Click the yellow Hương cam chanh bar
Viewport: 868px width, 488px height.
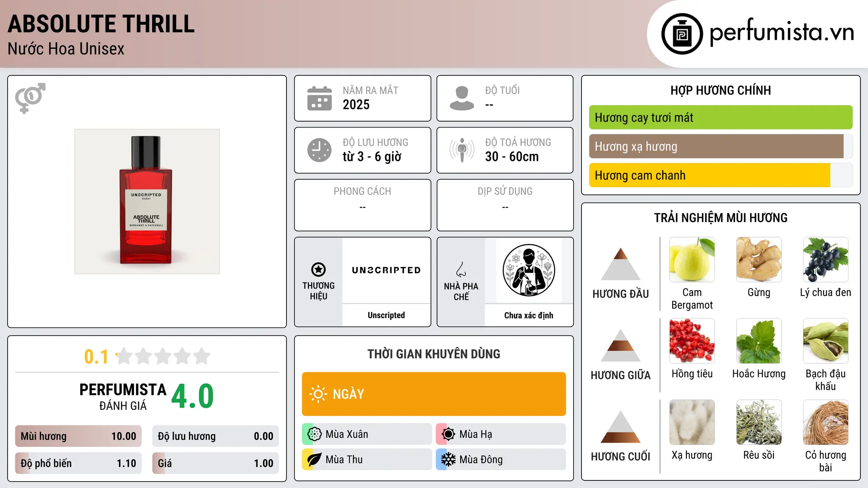point(721,175)
